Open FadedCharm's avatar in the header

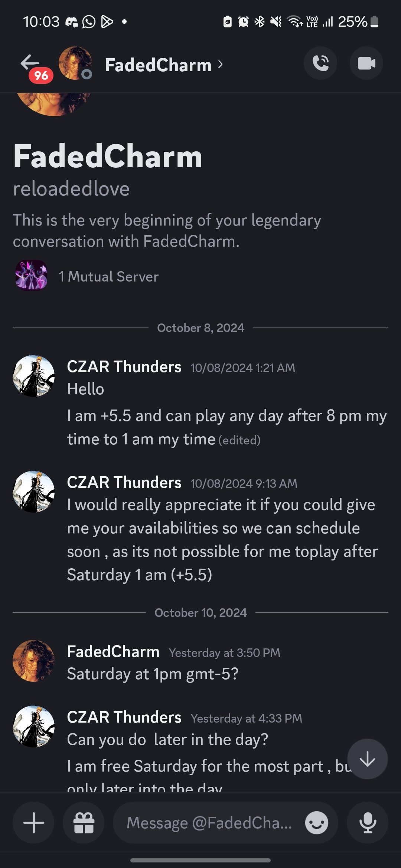pyautogui.click(x=75, y=63)
